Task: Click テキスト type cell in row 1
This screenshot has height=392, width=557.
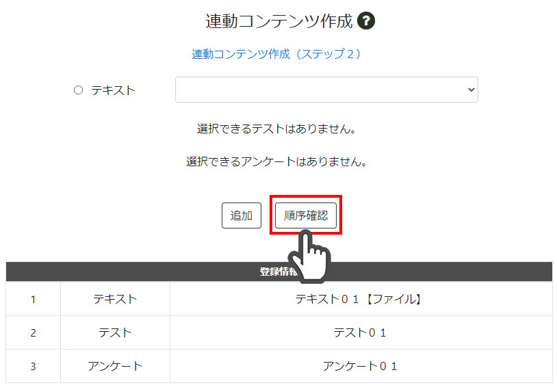Action: click(x=115, y=299)
